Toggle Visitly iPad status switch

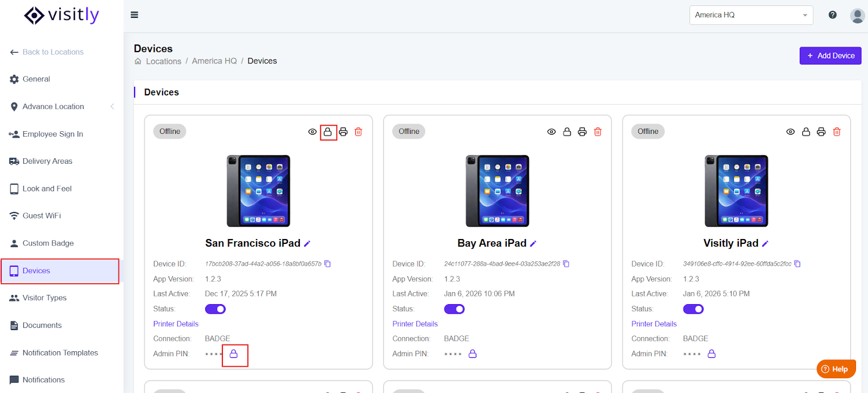(x=693, y=309)
